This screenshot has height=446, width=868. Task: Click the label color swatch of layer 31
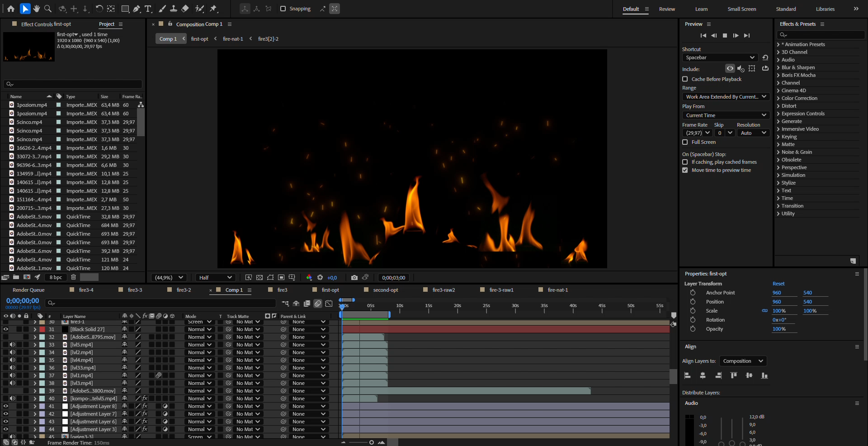42,329
